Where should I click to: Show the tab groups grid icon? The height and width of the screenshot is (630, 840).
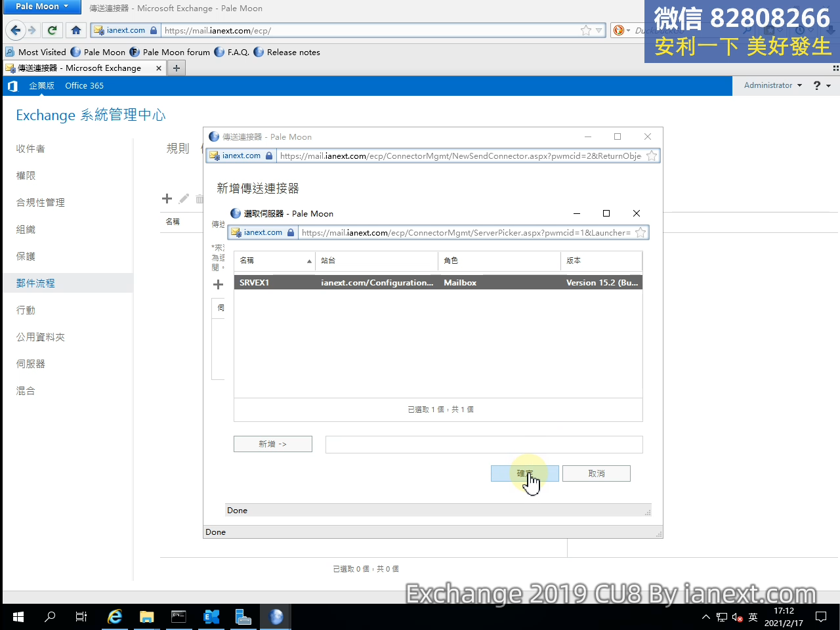coord(835,68)
